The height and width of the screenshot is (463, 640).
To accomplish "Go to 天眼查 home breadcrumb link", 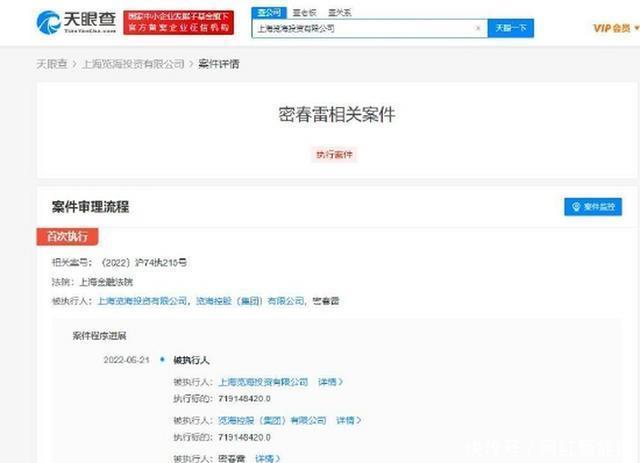I will point(52,64).
